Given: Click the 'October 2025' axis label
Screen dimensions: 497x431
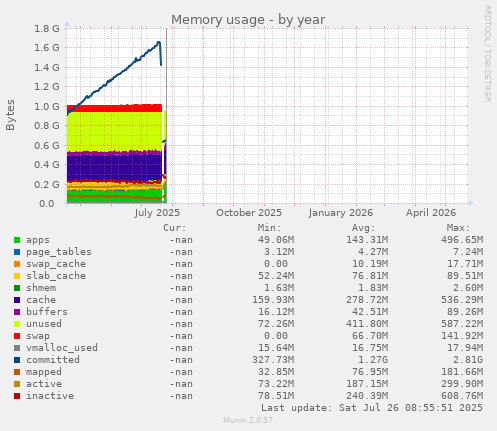Looking at the screenshot, I should (x=249, y=213).
